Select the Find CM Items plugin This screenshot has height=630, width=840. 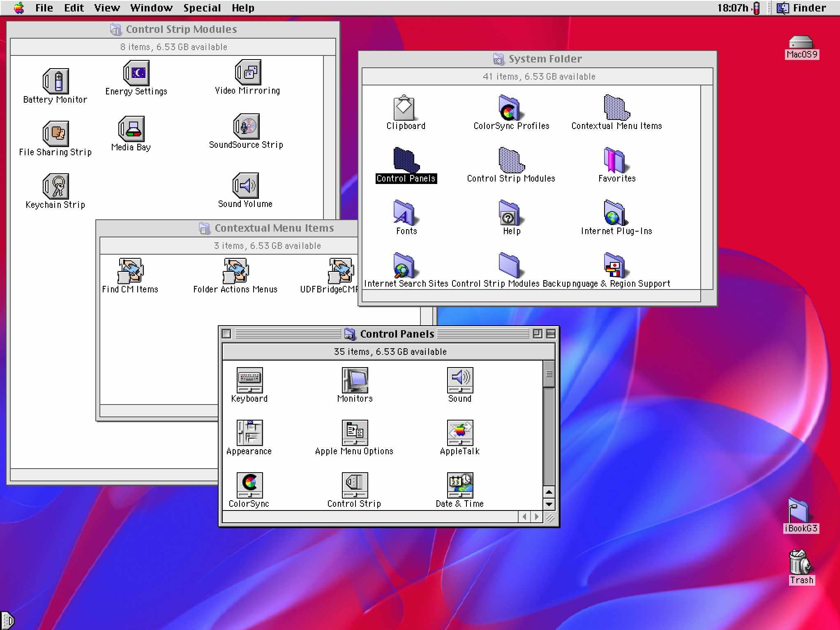pyautogui.click(x=130, y=272)
